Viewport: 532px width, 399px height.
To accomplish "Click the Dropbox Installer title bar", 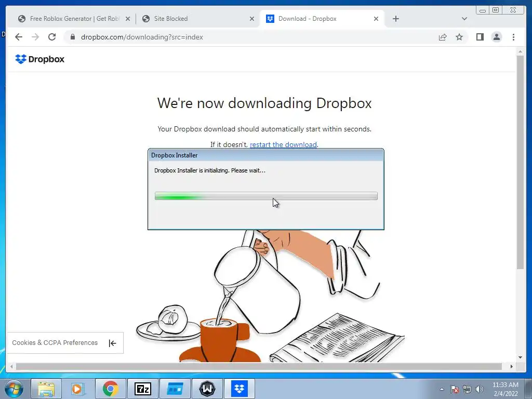I will [x=266, y=155].
